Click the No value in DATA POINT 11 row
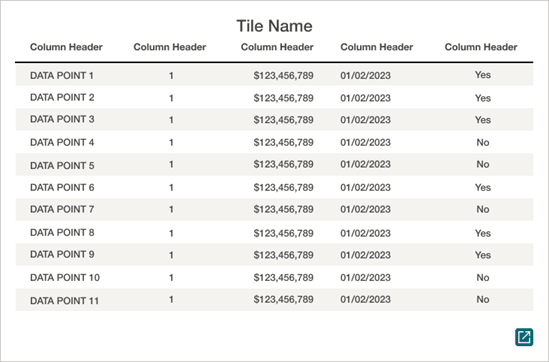549x362 pixels. click(x=483, y=299)
